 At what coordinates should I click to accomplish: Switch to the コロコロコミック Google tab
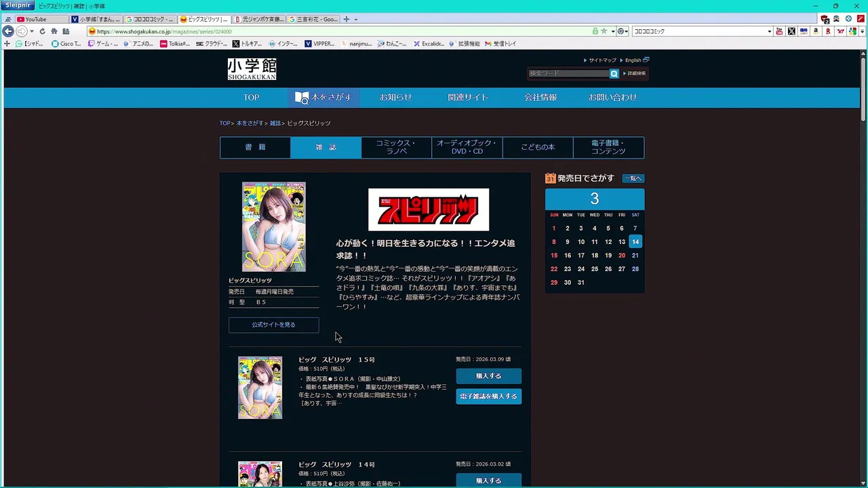click(x=151, y=19)
